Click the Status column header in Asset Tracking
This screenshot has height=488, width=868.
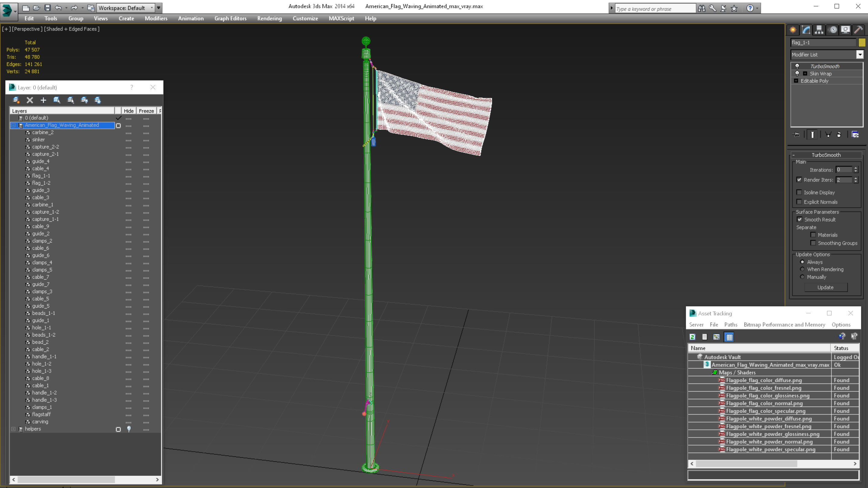pos(845,348)
